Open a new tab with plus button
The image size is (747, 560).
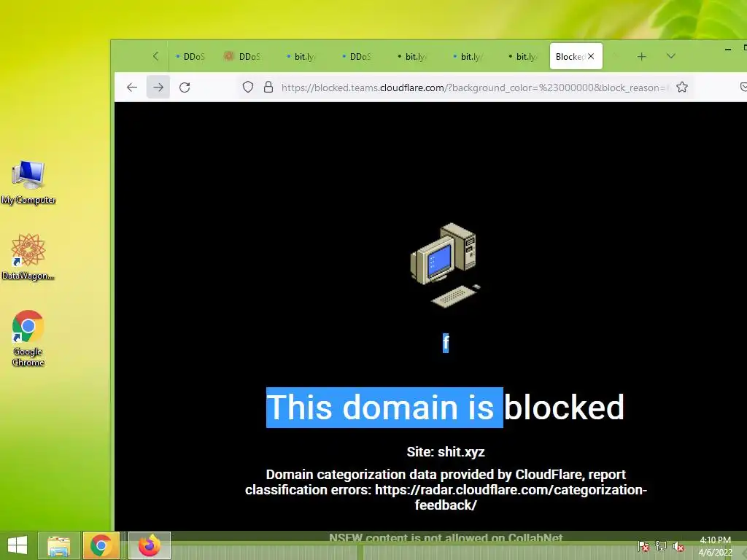point(642,57)
